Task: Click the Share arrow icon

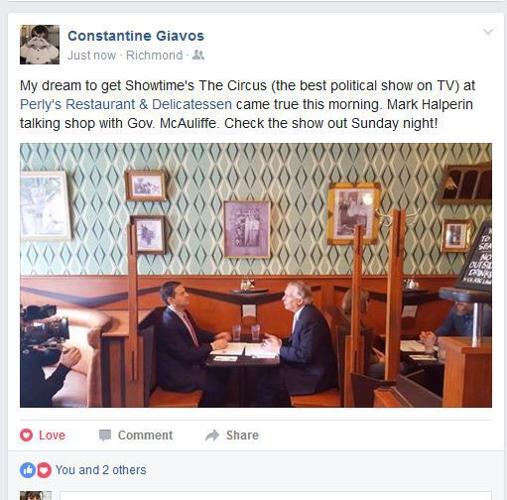Action: [x=212, y=435]
